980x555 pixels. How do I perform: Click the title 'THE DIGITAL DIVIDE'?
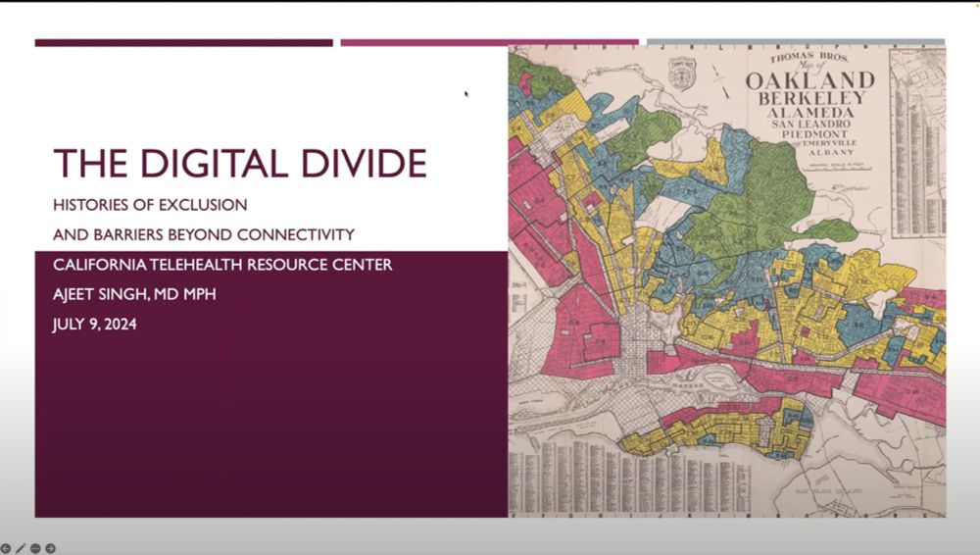240,164
